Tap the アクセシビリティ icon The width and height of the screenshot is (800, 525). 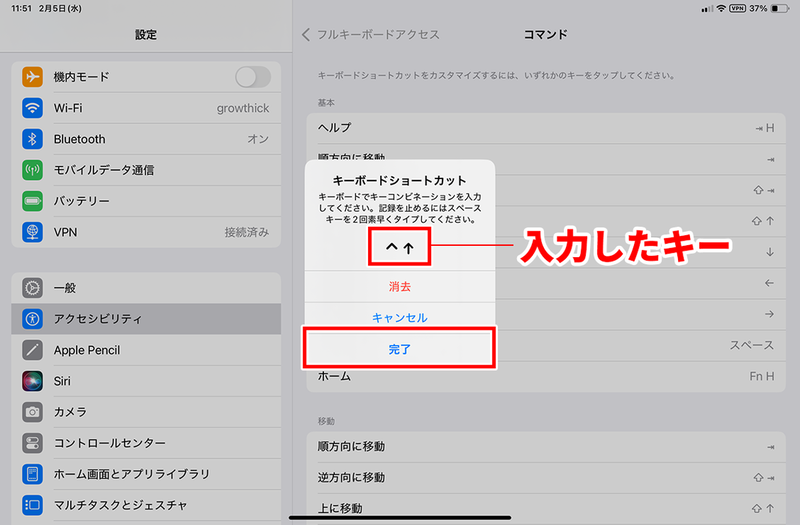coord(32,319)
